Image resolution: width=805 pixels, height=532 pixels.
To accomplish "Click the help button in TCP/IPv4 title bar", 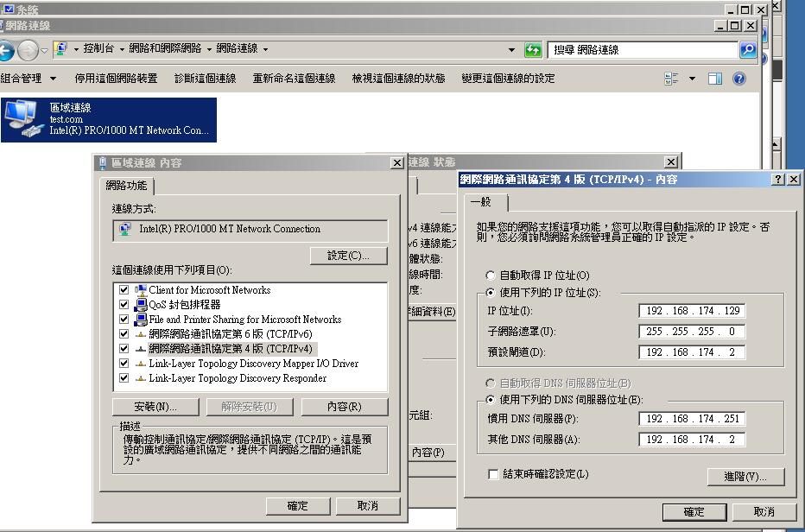I will coord(778,179).
